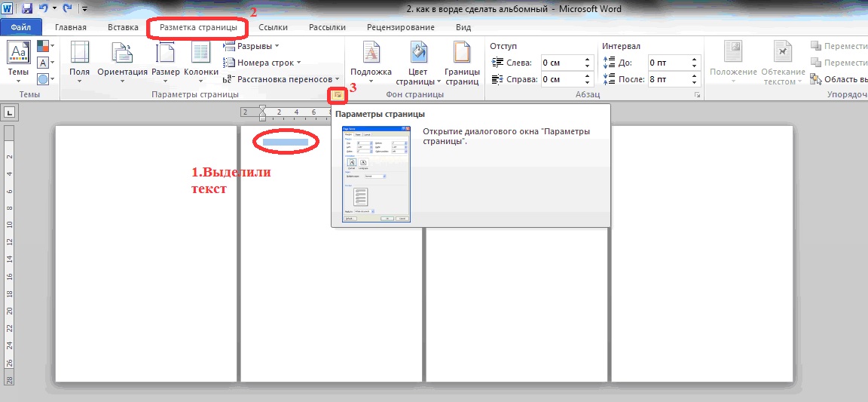This screenshot has width=868, height=402.
Task: Click Границы страниц button
Action: pos(462,62)
